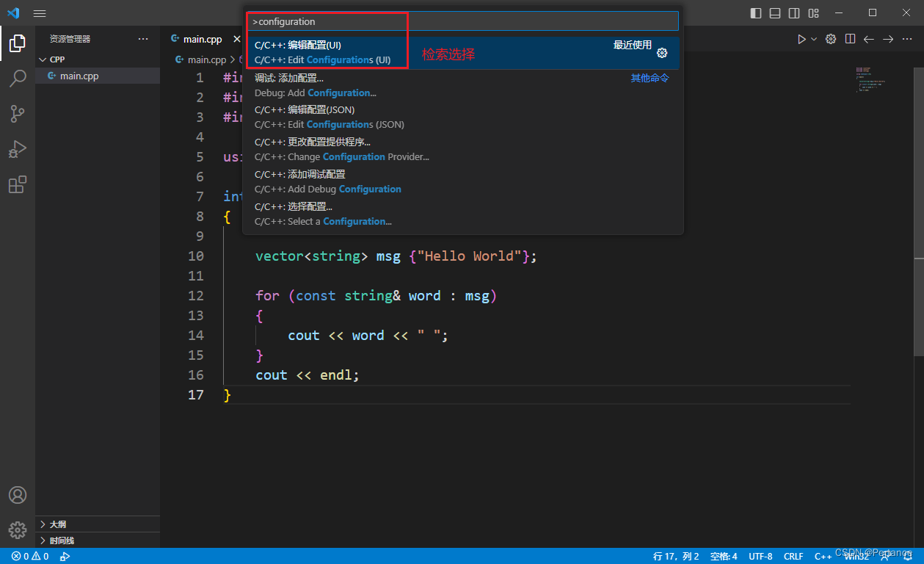The image size is (924, 564).
Task: Toggle secondary sidebar layout icon
Action: [794, 13]
